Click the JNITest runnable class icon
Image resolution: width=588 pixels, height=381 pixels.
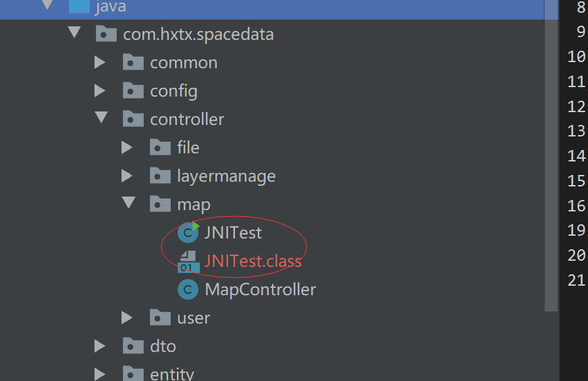coord(187,232)
